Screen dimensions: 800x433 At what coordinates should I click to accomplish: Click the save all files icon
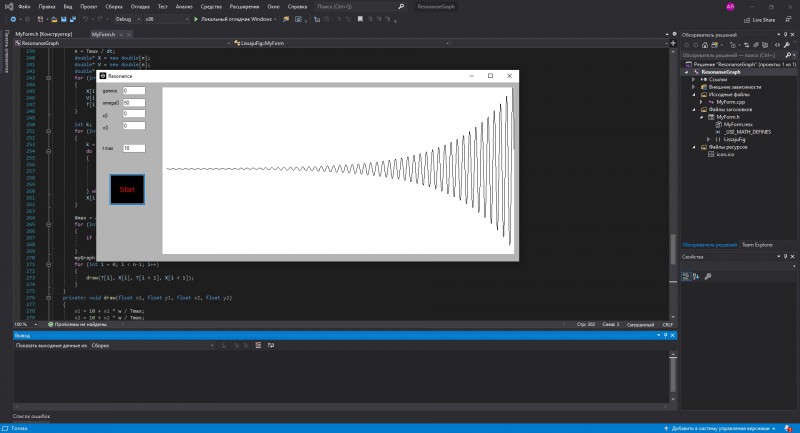[72, 19]
